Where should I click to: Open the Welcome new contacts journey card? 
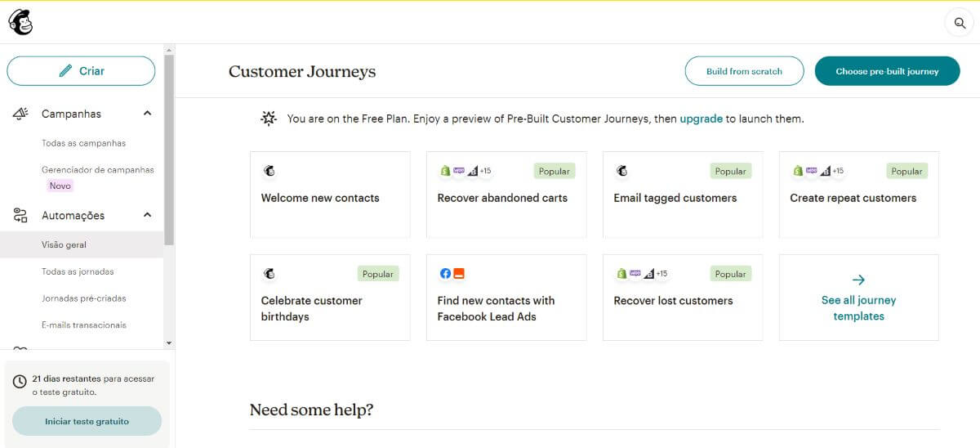[330, 195]
